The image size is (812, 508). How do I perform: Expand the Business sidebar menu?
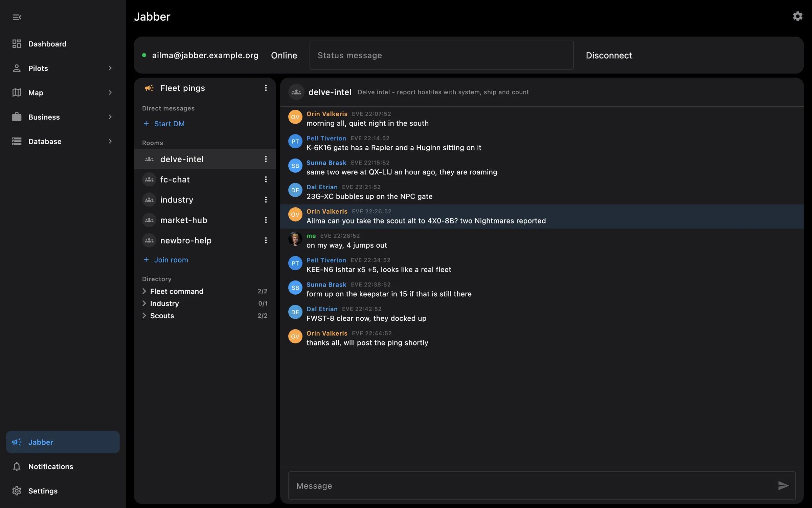[63, 117]
